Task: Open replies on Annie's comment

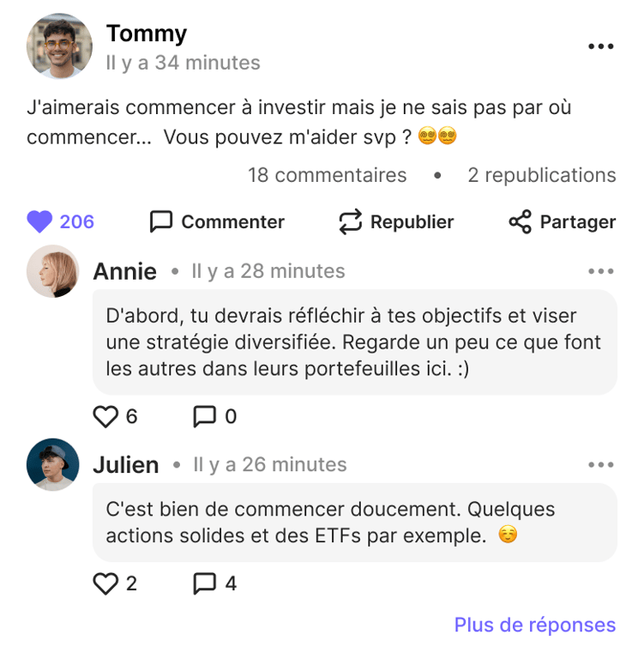Action: pyautogui.click(x=205, y=417)
